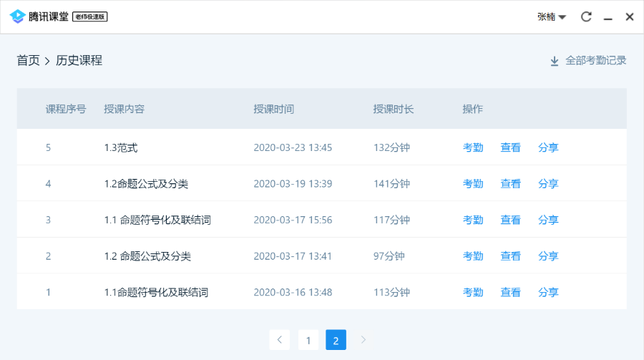
Task: Click the next page right arrow
Action: (x=363, y=340)
